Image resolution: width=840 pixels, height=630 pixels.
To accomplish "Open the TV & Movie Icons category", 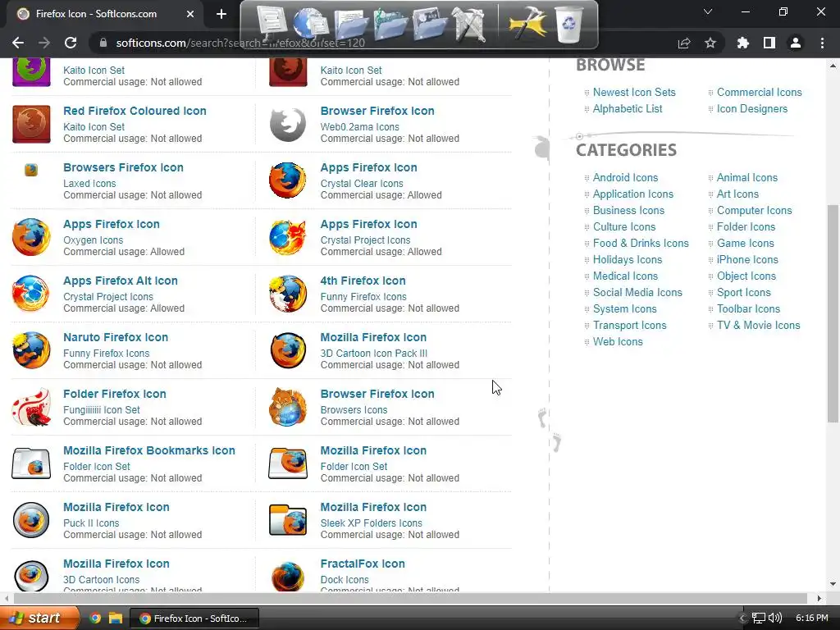I will 759,325.
